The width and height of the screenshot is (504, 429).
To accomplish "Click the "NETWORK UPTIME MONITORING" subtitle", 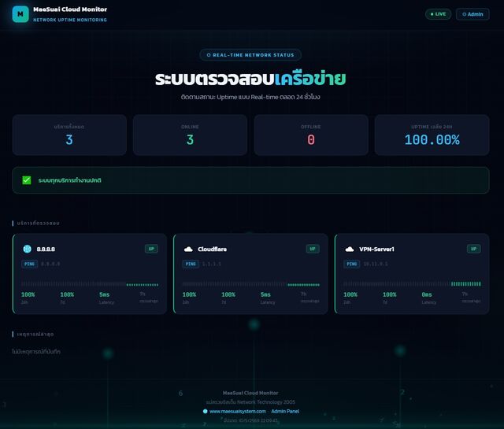I will [x=70, y=20].
